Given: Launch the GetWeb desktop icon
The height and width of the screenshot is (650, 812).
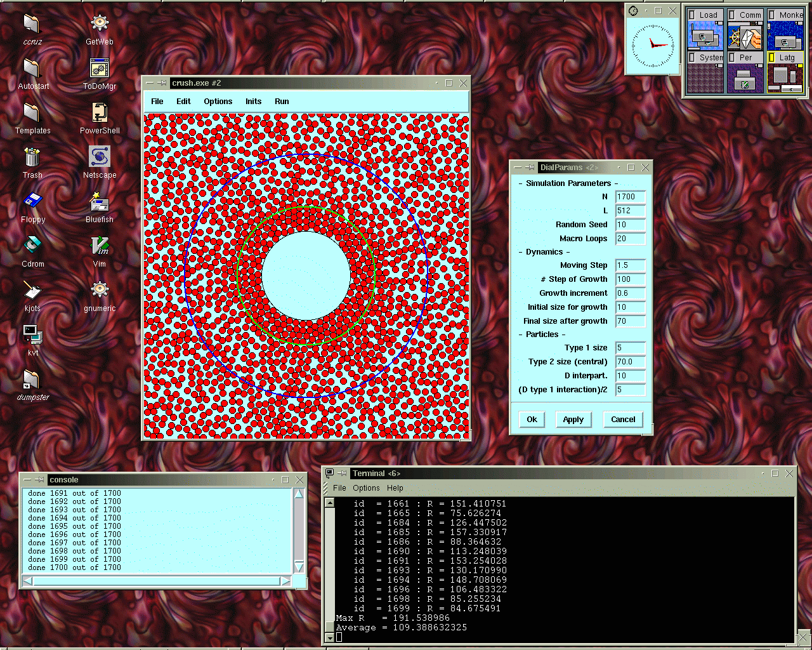Looking at the screenshot, I should 100,23.
